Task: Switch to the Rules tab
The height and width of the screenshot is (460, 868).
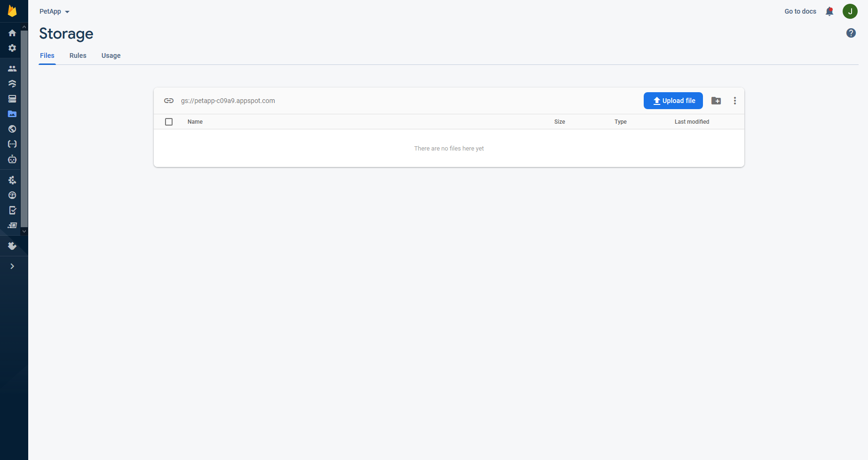Action: tap(78, 56)
